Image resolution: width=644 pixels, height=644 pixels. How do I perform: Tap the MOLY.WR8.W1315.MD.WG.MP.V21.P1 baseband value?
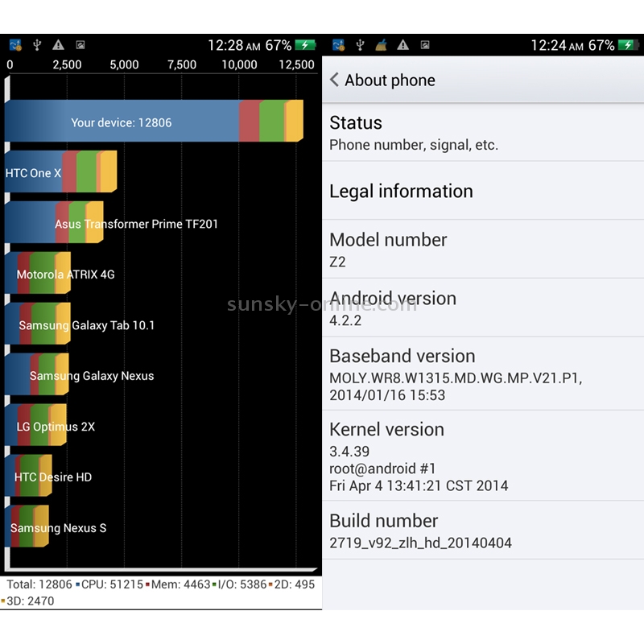pyautogui.click(x=456, y=378)
